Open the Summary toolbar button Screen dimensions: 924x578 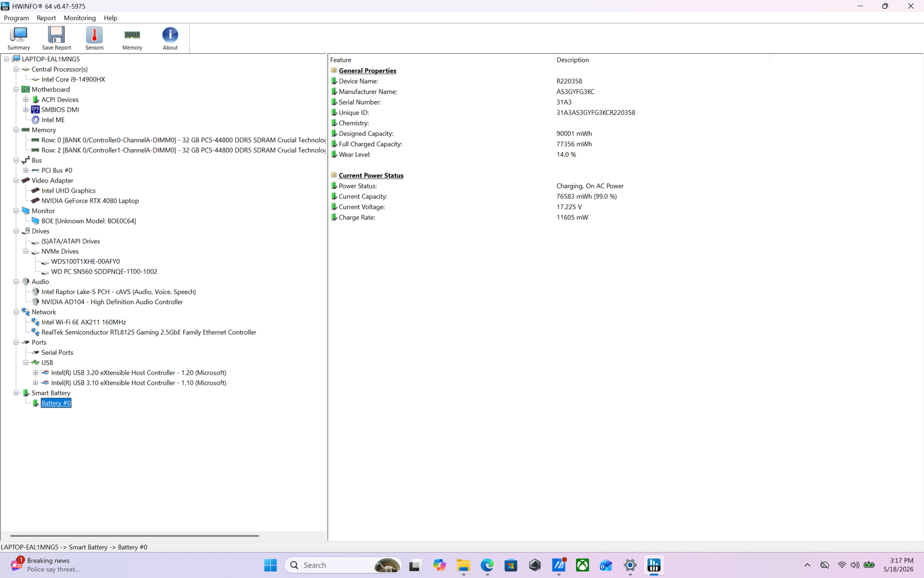(18, 39)
